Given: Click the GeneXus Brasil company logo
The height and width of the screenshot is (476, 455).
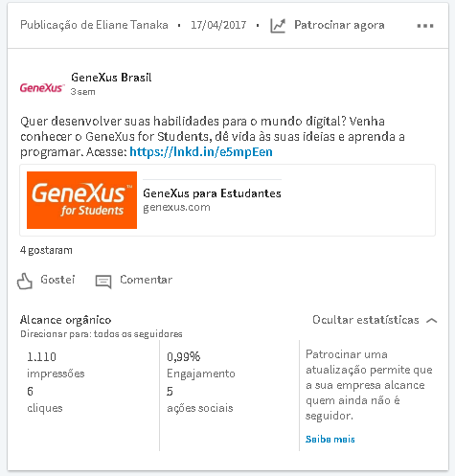Looking at the screenshot, I should pos(42,87).
